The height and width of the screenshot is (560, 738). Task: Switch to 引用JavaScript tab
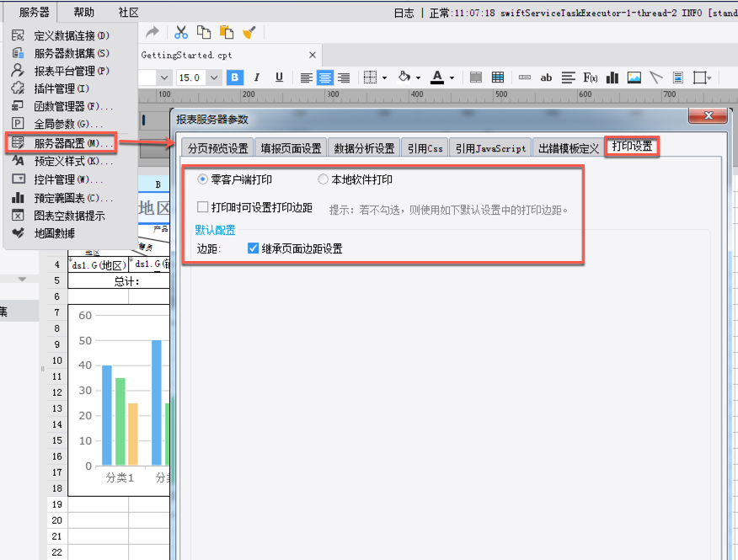coord(490,148)
